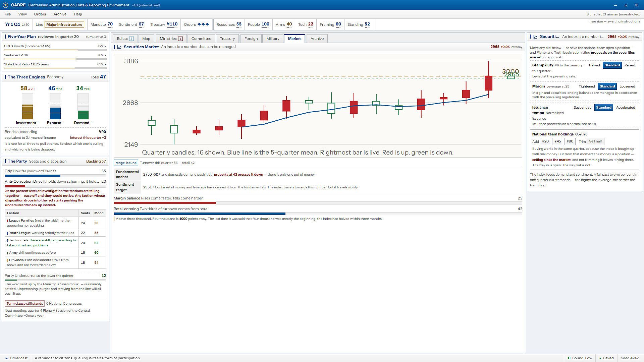Click the Securities Market chart icon in main panel

coord(119,47)
